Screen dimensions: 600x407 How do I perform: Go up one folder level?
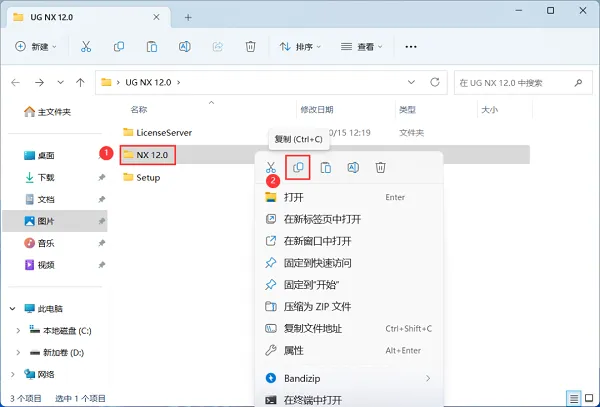[80, 82]
